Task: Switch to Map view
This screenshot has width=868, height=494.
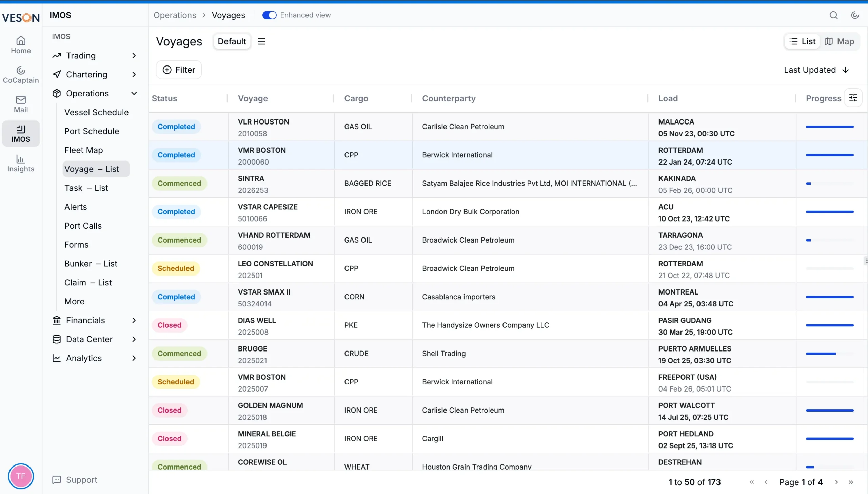Action: 839,41
